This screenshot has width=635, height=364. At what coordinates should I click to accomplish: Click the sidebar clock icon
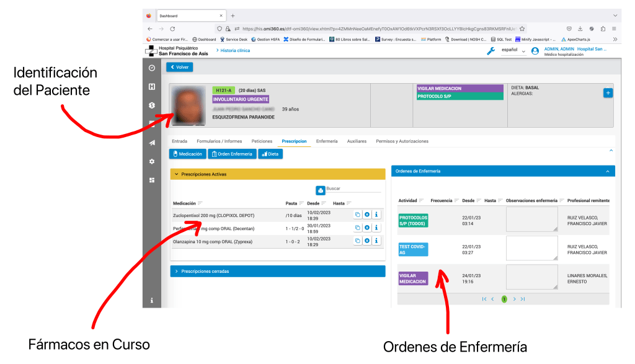click(152, 68)
